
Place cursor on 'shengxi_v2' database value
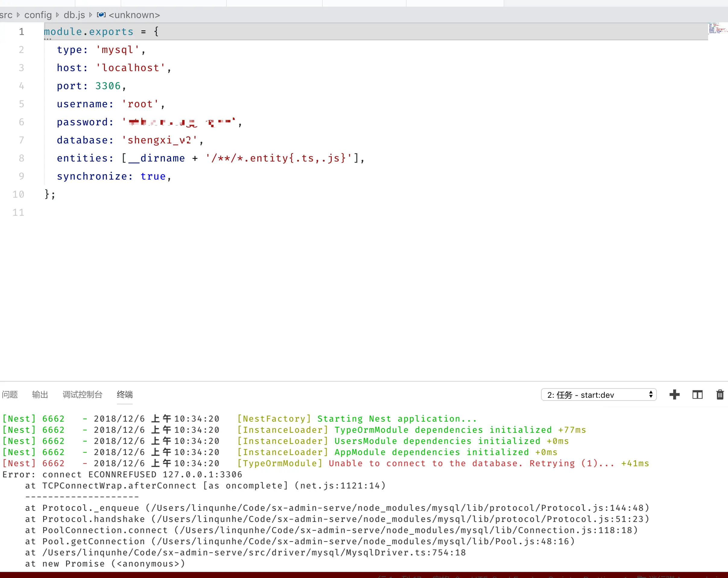[x=159, y=140]
